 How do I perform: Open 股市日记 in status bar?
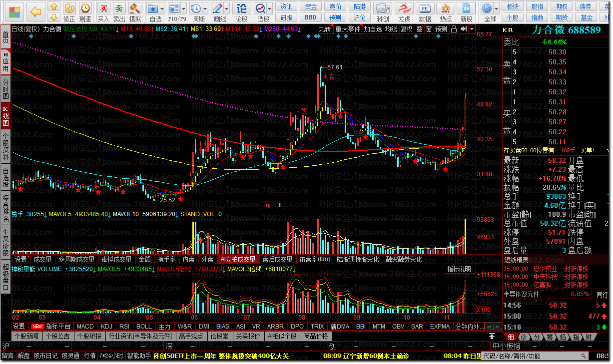[x=46, y=356]
